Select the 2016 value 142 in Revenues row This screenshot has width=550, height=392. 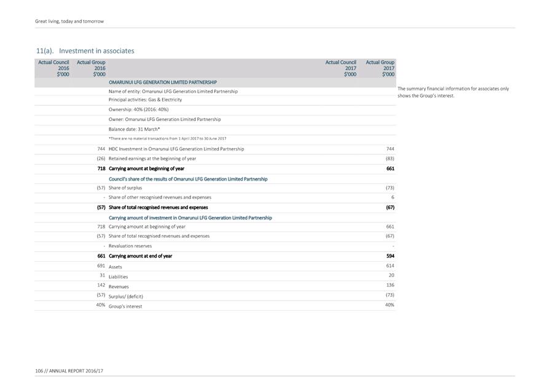click(x=101, y=285)
